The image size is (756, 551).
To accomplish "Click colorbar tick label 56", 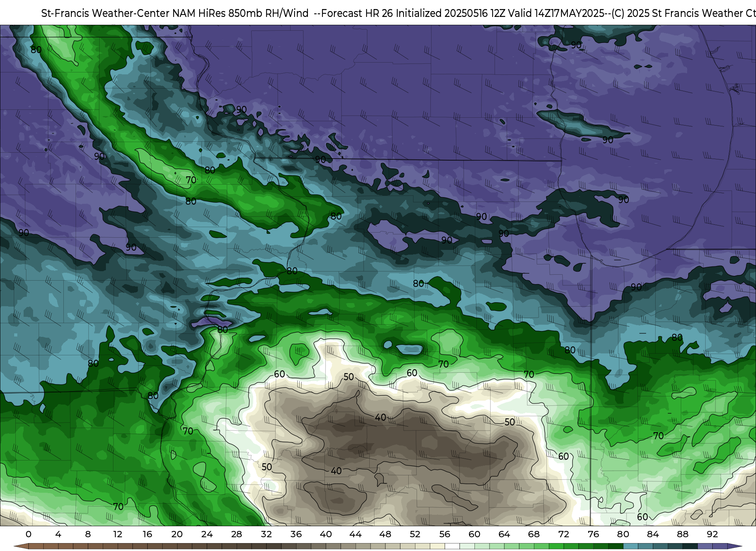I will point(445,534).
